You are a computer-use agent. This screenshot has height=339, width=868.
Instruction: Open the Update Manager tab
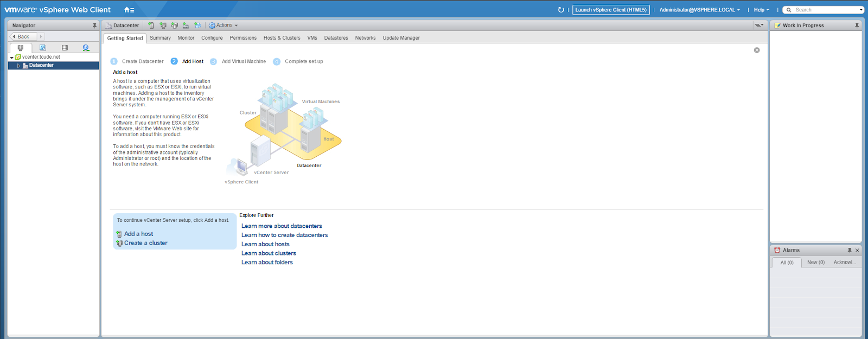pos(401,38)
